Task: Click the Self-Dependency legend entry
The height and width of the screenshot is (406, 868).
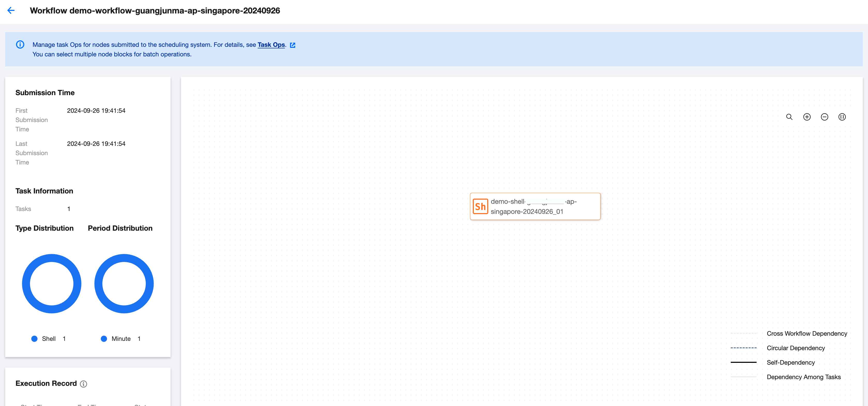Action: pos(790,363)
